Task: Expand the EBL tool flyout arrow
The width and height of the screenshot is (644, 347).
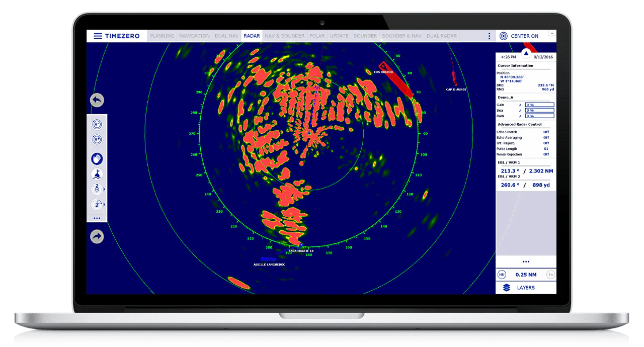Action: click(105, 204)
